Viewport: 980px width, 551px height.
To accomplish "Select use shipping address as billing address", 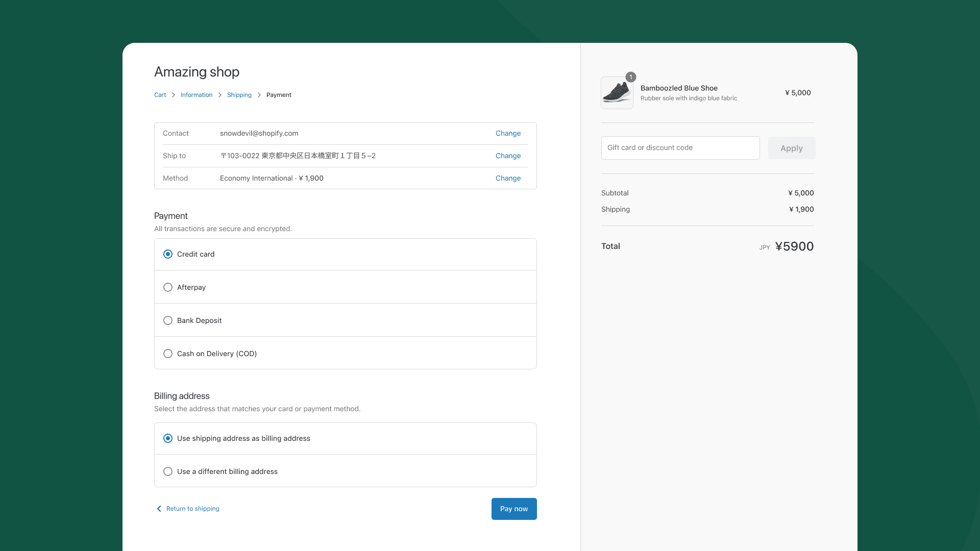I will click(x=168, y=438).
